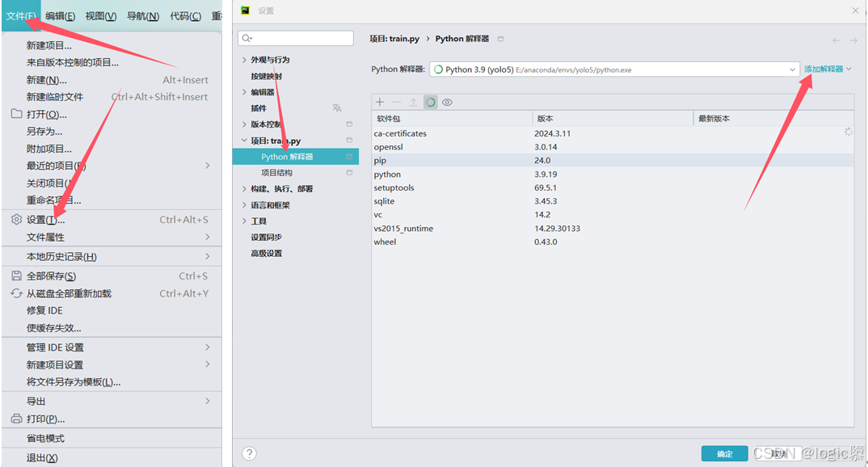Click the PyCharm logo in settings title bar
Image resolution: width=868 pixels, height=467 pixels.
point(245,11)
